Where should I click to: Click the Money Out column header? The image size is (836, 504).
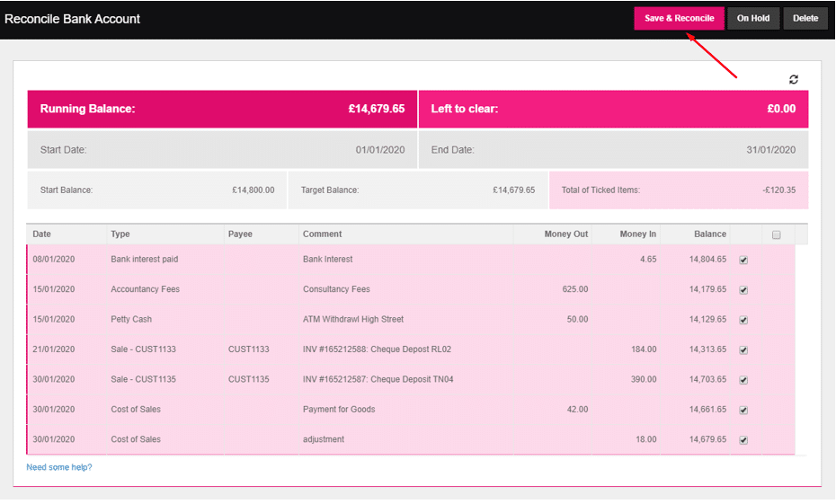pos(565,234)
